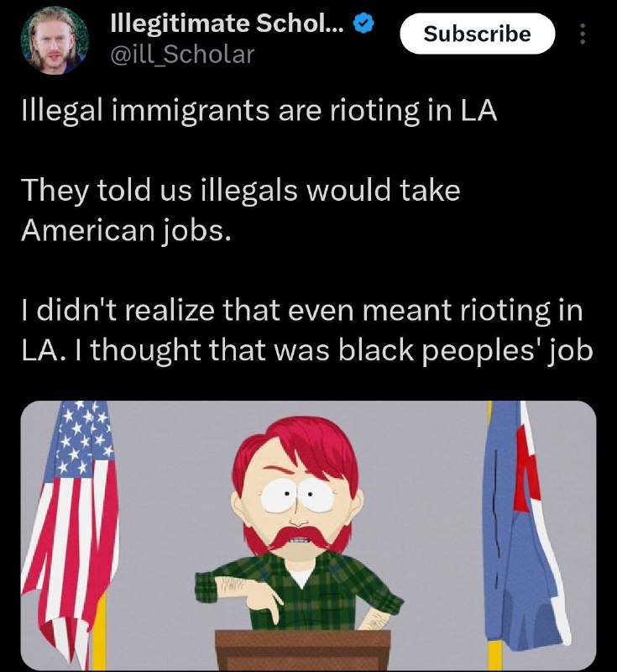
Task: Click the blue verified checkmark badge
Action: [x=363, y=24]
